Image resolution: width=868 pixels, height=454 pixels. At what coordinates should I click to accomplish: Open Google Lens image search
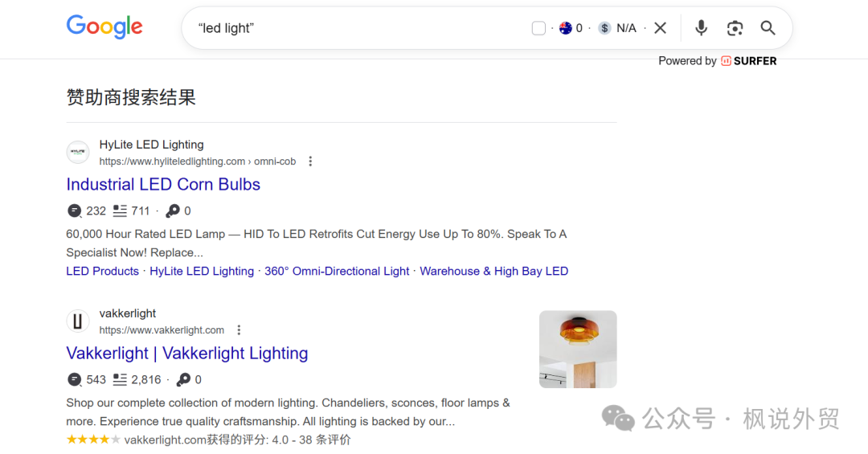click(735, 28)
